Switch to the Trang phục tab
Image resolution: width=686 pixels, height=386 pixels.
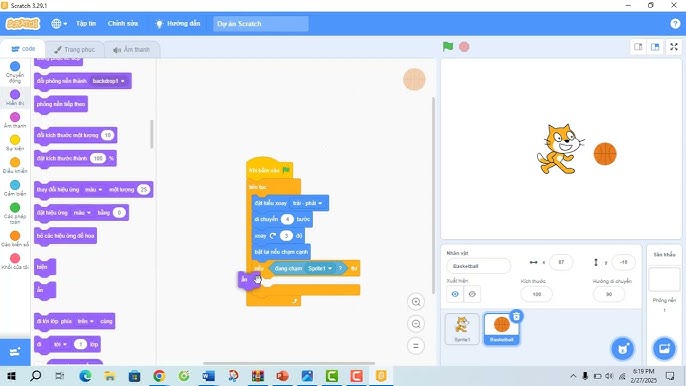[x=74, y=49]
